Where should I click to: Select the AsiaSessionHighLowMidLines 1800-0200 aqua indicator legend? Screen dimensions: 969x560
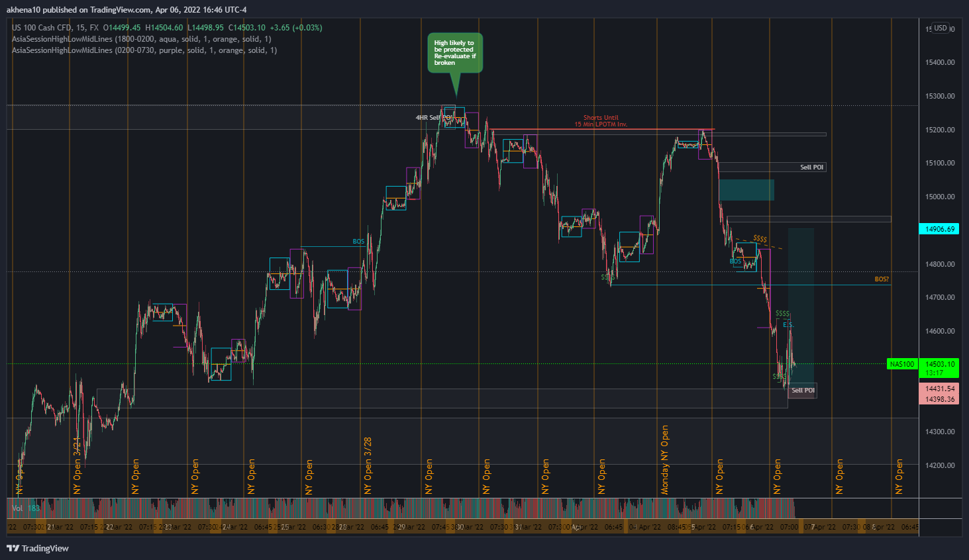pos(142,39)
